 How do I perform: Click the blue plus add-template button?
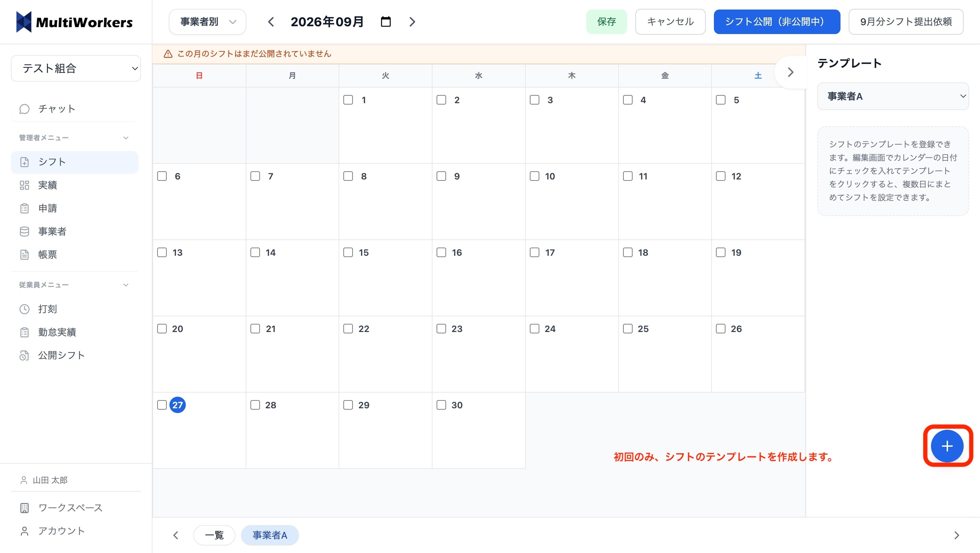tap(947, 446)
